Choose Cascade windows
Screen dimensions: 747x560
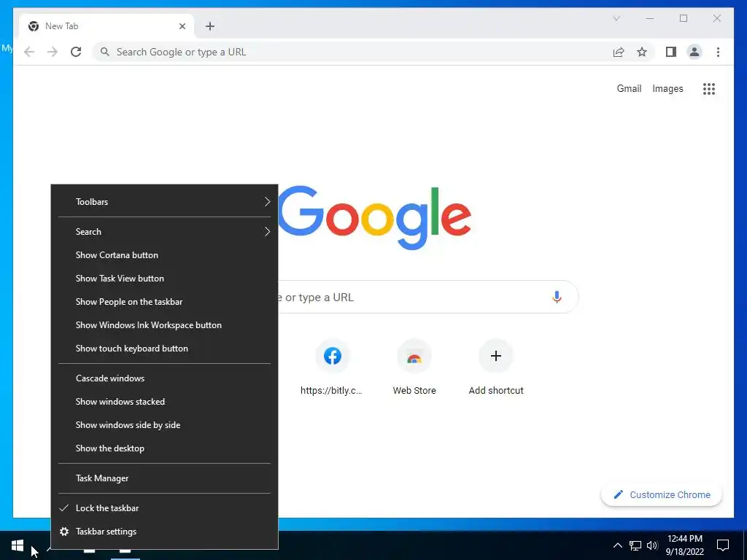[x=164, y=378]
